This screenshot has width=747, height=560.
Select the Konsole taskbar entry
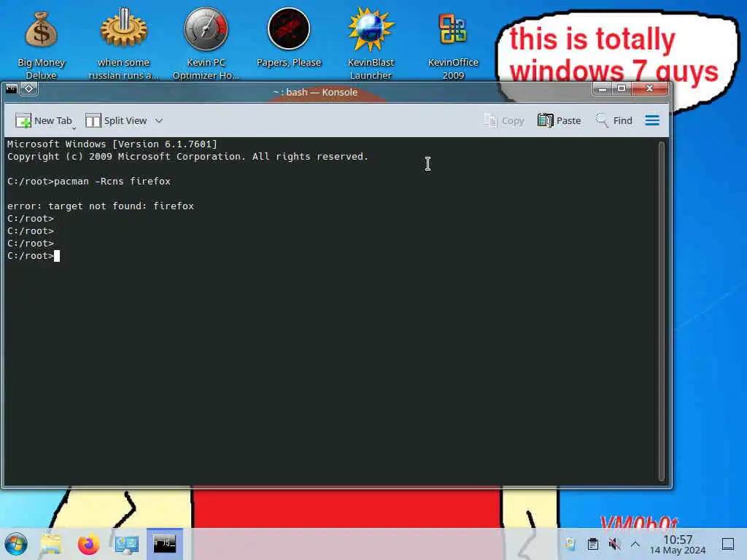point(164,544)
